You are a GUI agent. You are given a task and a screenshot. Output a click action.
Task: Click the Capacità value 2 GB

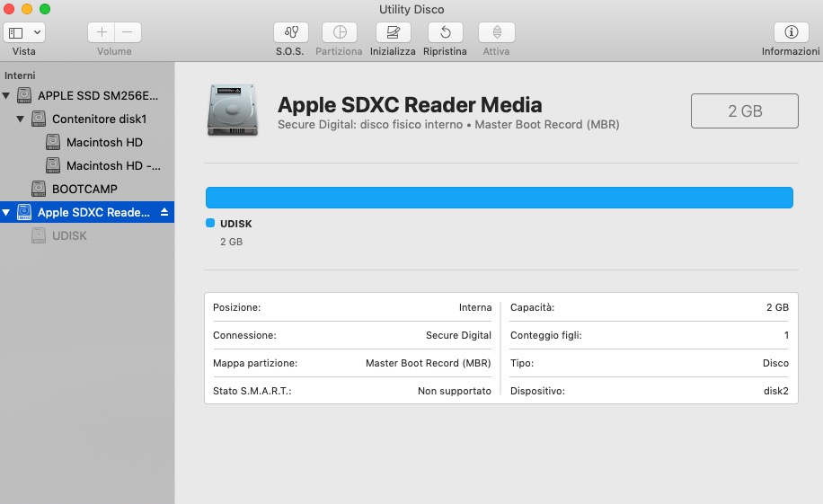pos(777,307)
